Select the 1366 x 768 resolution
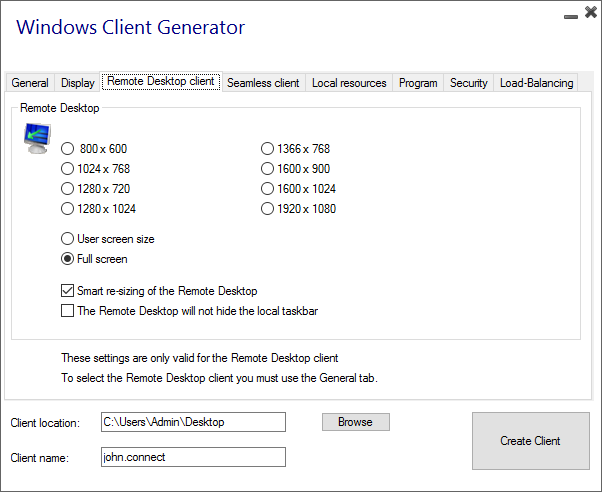 (267, 149)
